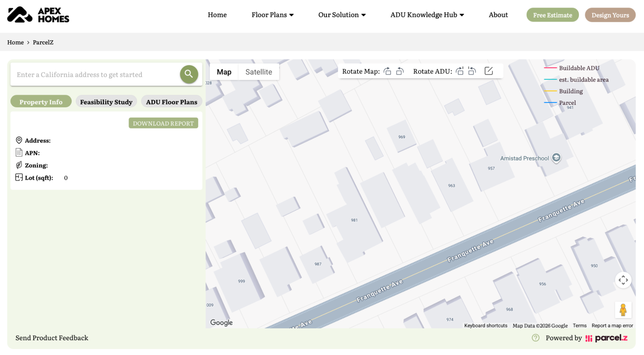Click building number 987 on map
The width and height of the screenshot is (644, 355).
click(x=318, y=264)
